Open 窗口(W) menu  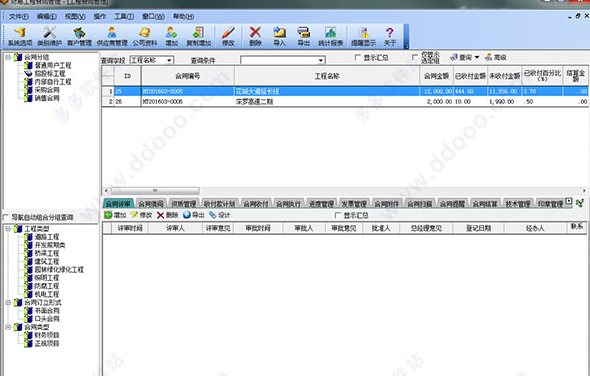pos(153,17)
